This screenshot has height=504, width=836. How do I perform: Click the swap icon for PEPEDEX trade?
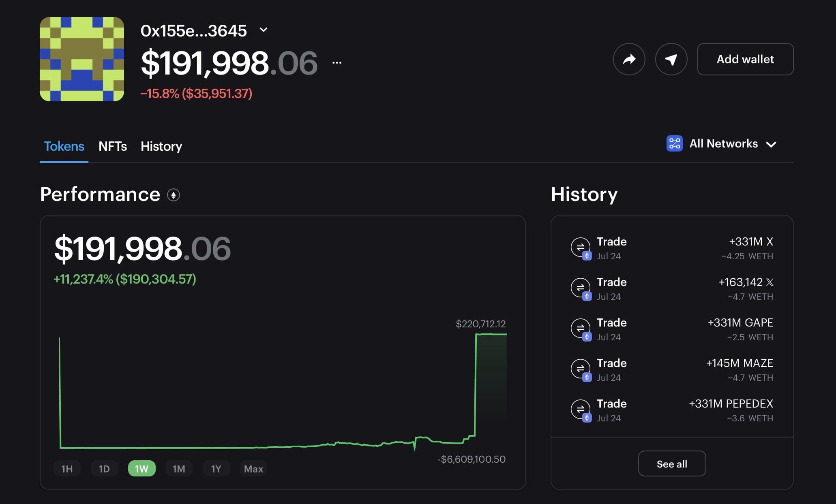[x=580, y=409]
